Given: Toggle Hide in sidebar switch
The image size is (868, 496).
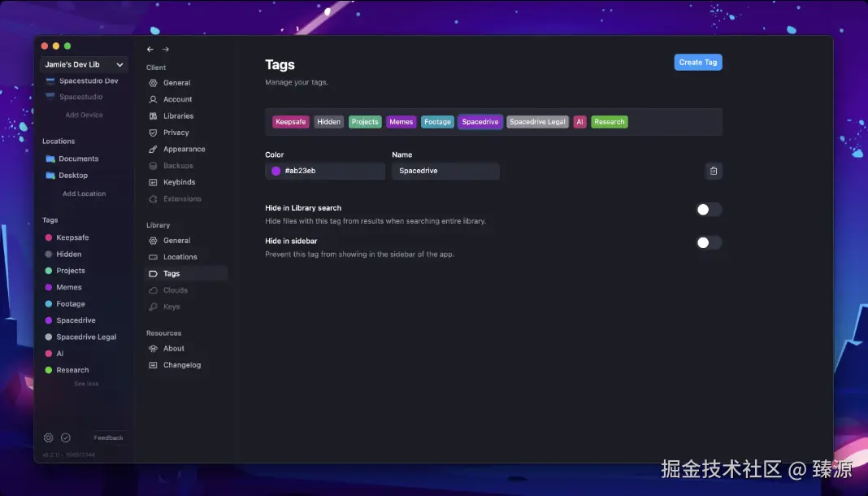Looking at the screenshot, I should pos(709,242).
